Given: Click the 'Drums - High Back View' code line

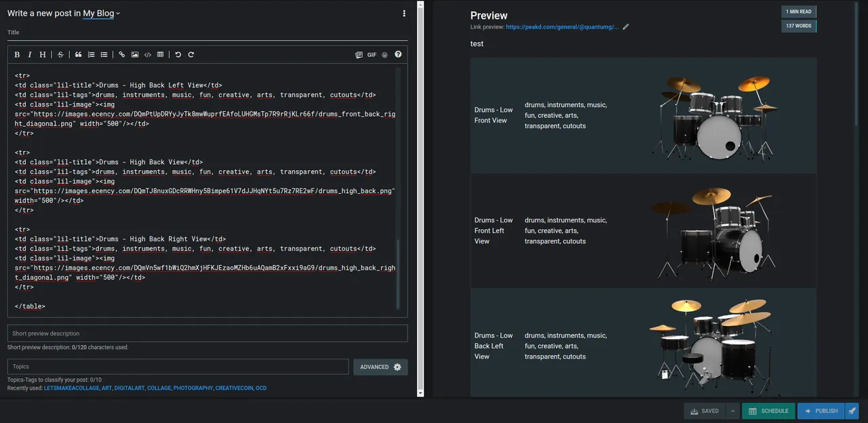Looking at the screenshot, I should [108, 162].
